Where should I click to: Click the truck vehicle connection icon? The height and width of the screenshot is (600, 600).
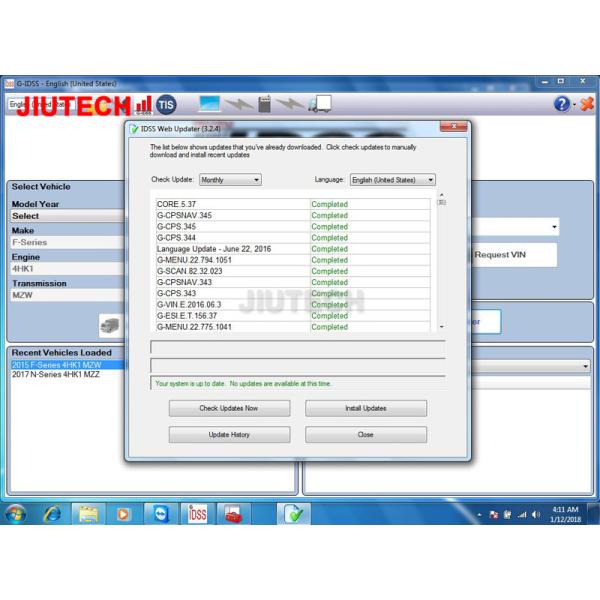(x=320, y=104)
